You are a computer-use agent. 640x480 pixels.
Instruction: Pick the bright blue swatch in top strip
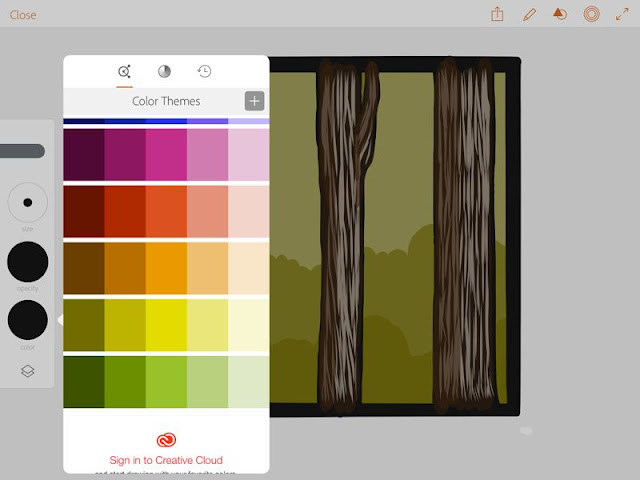(x=166, y=121)
